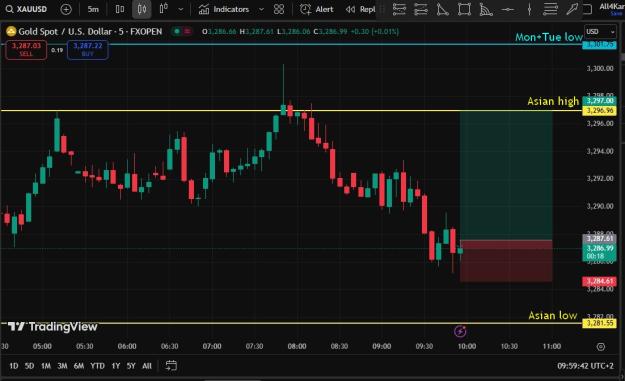Click the gold symbol logo icon
The image size is (625, 381).
click(11, 31)
